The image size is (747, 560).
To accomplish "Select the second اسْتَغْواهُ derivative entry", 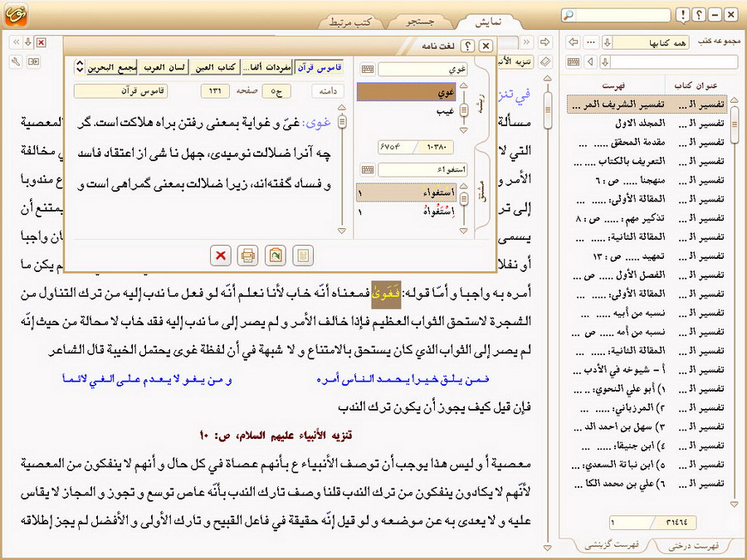I will [x=407, y=211].
